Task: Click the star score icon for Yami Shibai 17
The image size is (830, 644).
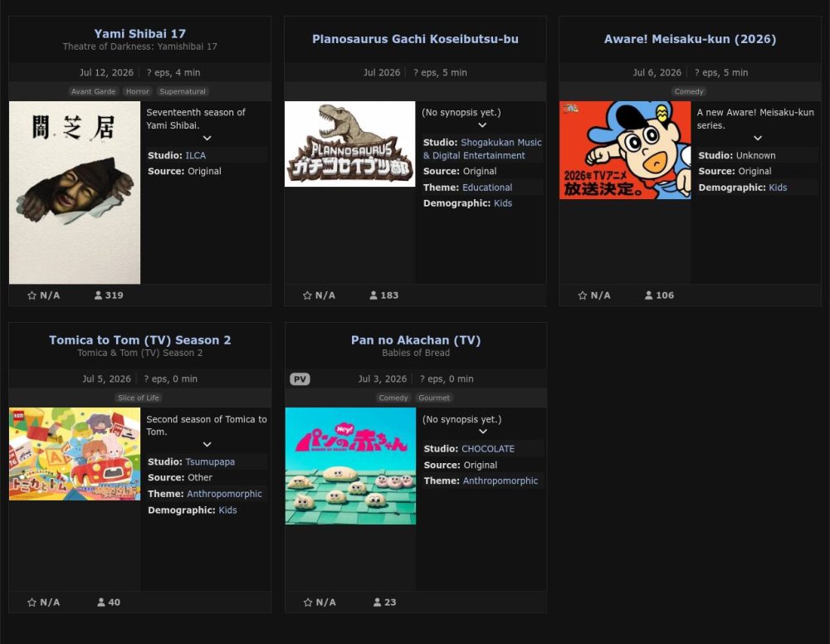Action: click(32, 295)
